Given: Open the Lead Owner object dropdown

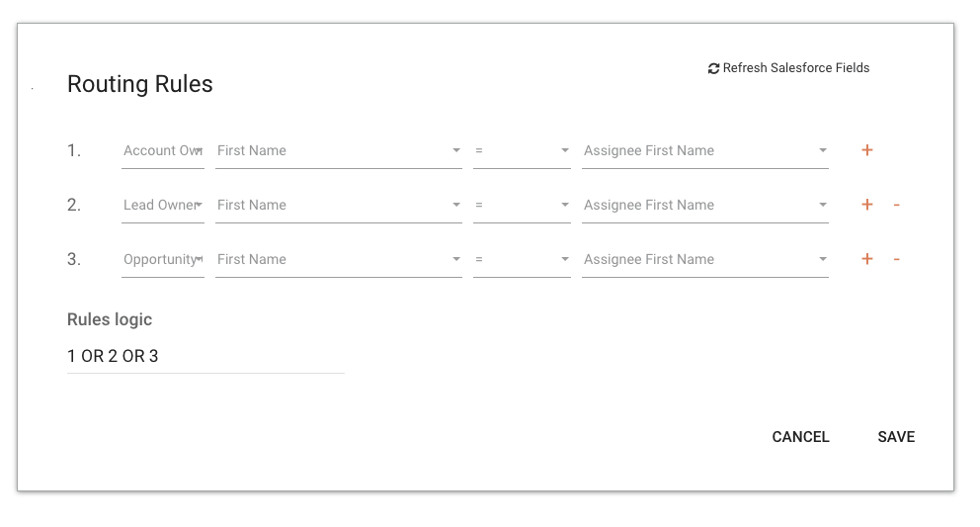Looking at the screenshot, I should pos(163,206).
